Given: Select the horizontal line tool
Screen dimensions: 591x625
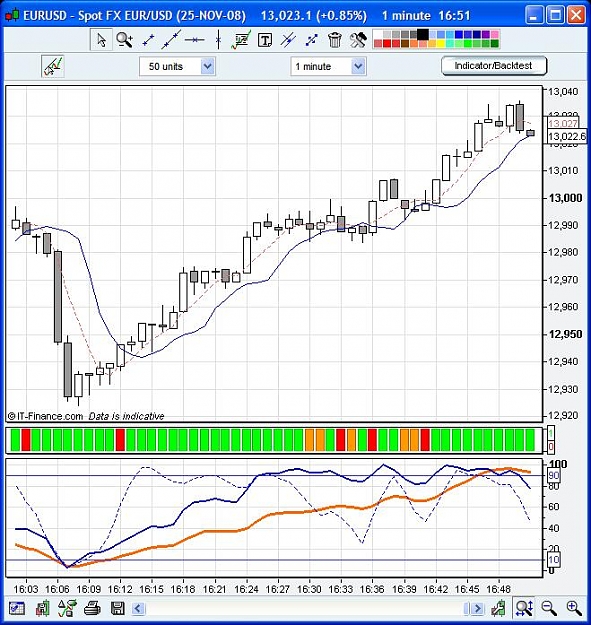Looking at the screenshot, I should (194, 40).
